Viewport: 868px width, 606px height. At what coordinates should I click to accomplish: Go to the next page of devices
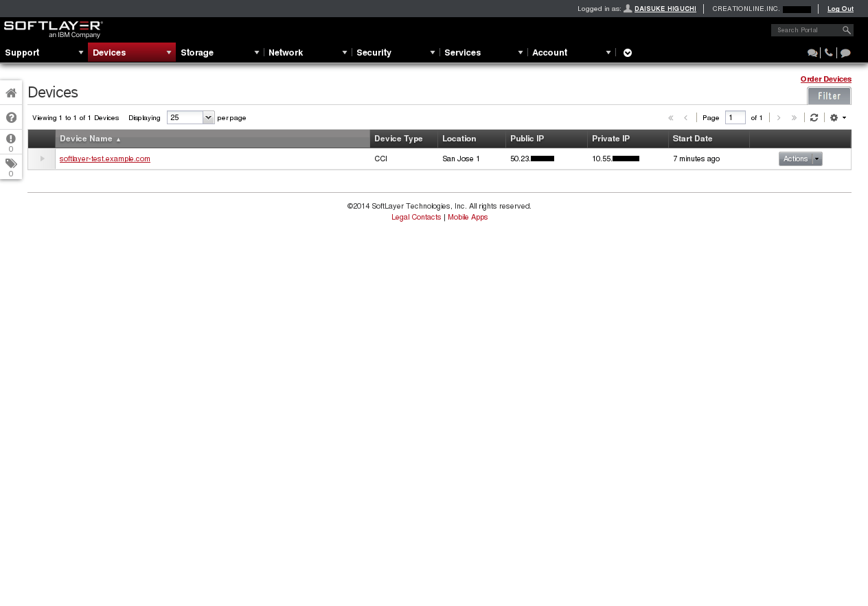pyautogui.click(x=779, y=117)
